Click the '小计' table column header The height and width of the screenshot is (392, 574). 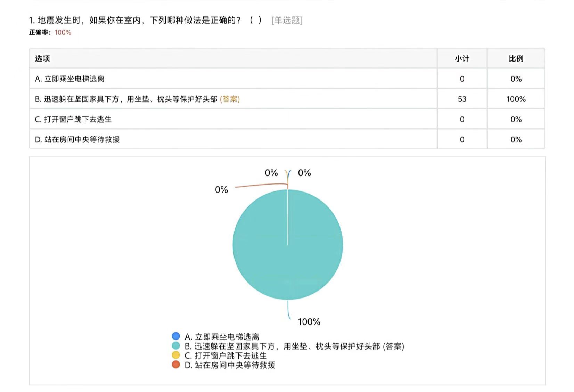coord(462,58)
